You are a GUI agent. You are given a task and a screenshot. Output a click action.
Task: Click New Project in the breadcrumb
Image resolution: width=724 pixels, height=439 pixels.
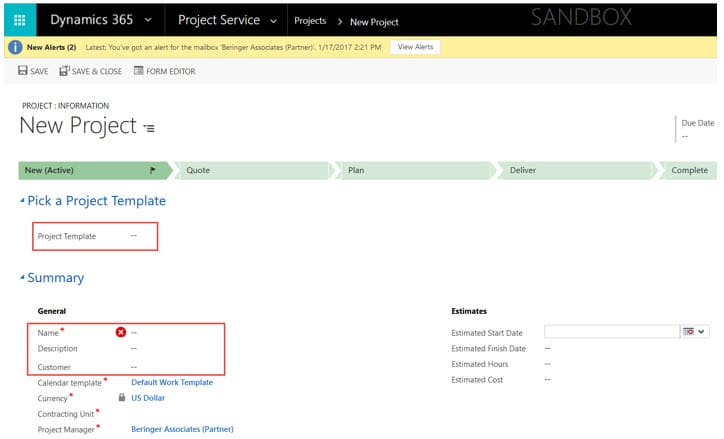point(374,22)
